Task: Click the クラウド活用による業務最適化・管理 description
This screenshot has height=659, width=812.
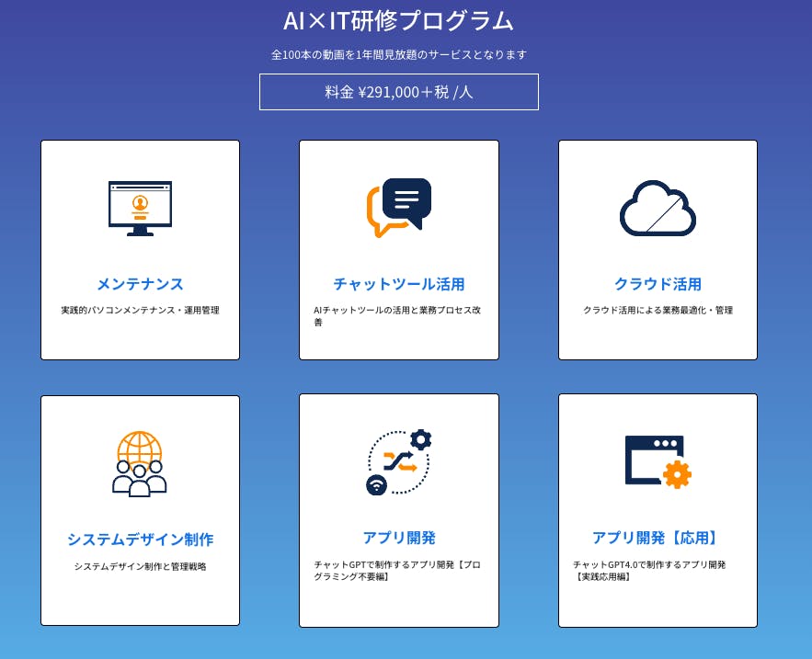Action: (x=658, y=311)
